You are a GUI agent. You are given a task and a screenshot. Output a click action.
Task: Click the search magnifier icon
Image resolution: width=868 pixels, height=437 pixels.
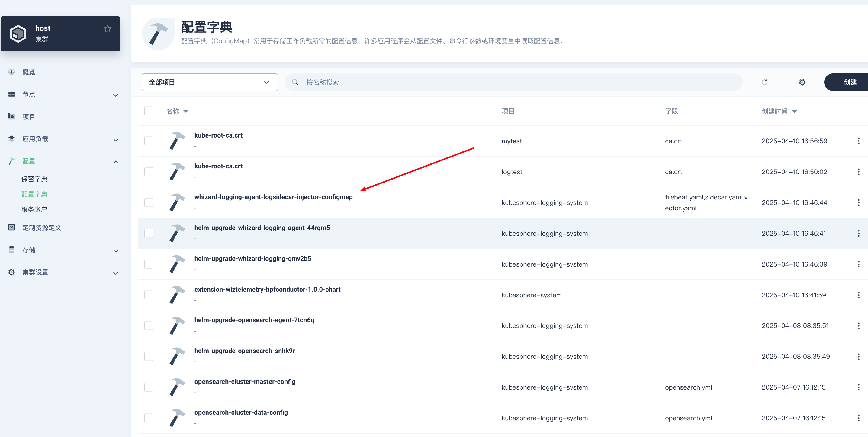(295, 82)
